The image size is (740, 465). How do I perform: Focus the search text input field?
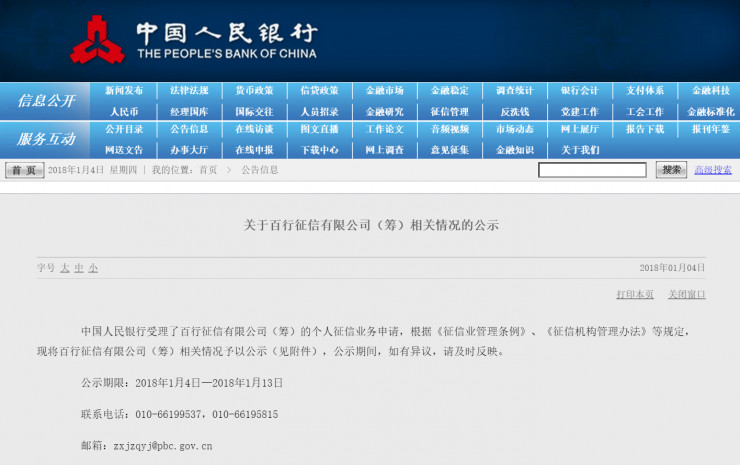click(x=592, y=170)
